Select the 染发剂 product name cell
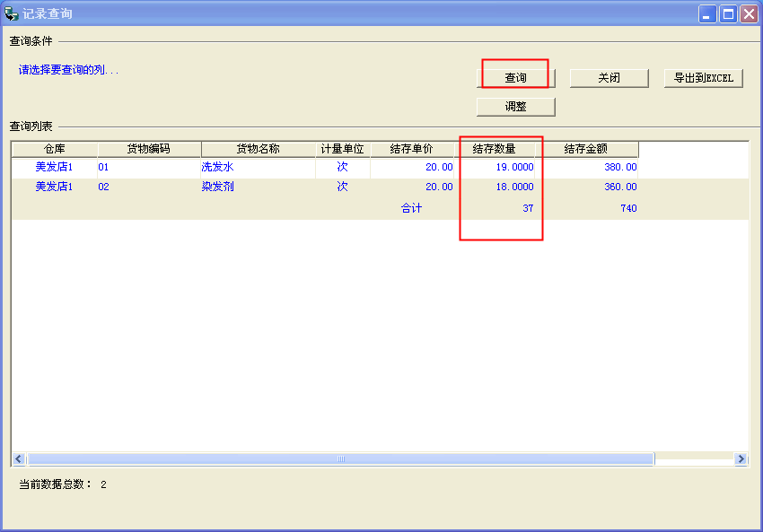The image size is (763, 532). click(x=217, y=187)
